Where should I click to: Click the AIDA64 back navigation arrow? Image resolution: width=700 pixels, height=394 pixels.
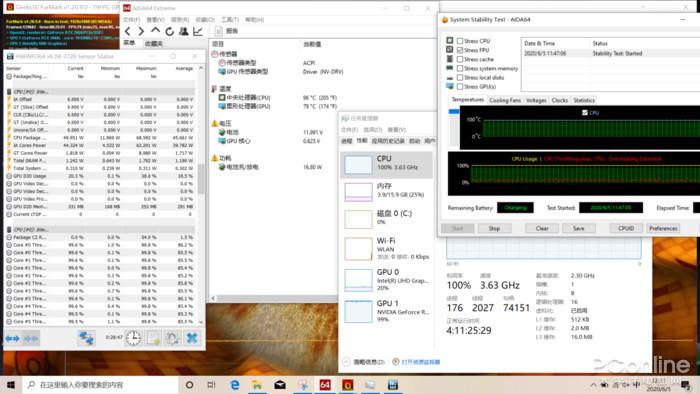click(128, 31)
